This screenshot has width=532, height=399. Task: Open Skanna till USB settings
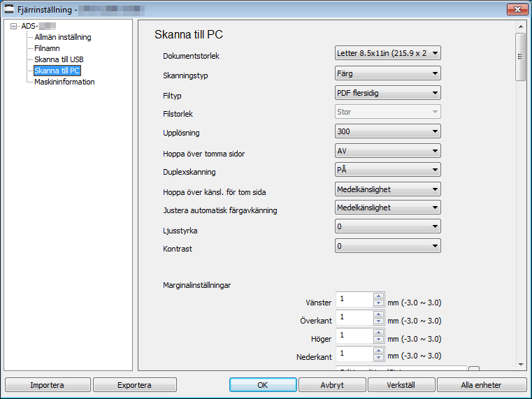coord(59,59)
